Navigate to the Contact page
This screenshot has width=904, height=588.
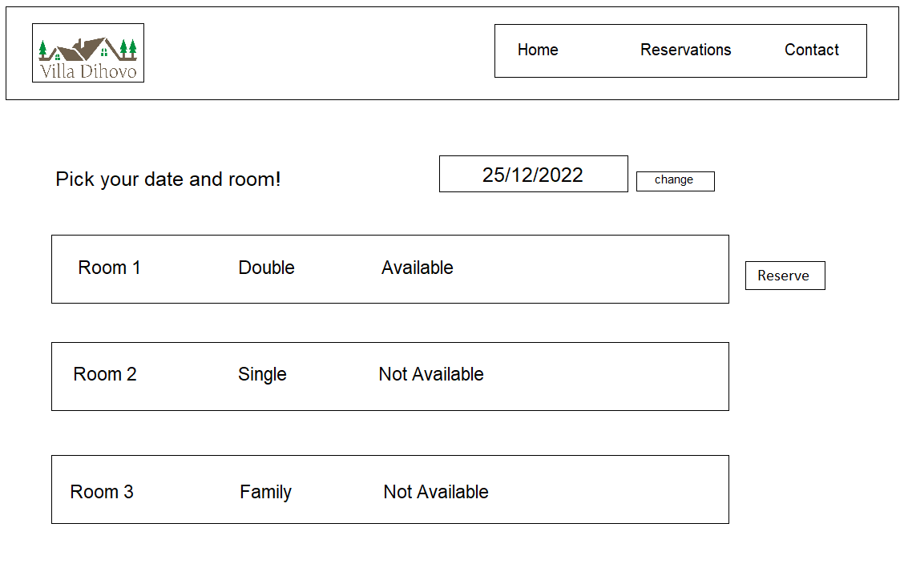pos(811,50)
